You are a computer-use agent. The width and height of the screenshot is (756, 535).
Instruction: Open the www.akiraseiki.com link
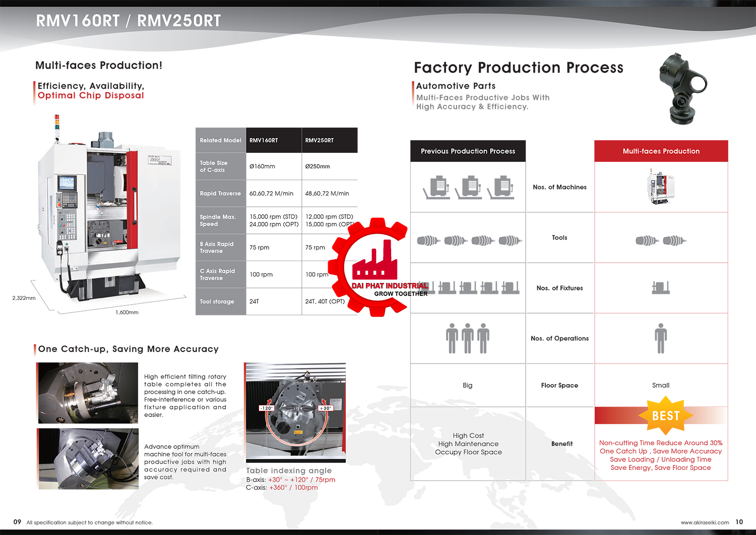click(x=705, y=522)
